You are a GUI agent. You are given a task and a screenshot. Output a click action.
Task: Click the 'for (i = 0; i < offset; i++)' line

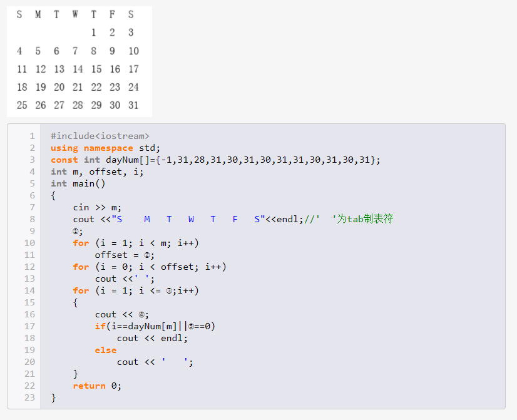(150, 267)
